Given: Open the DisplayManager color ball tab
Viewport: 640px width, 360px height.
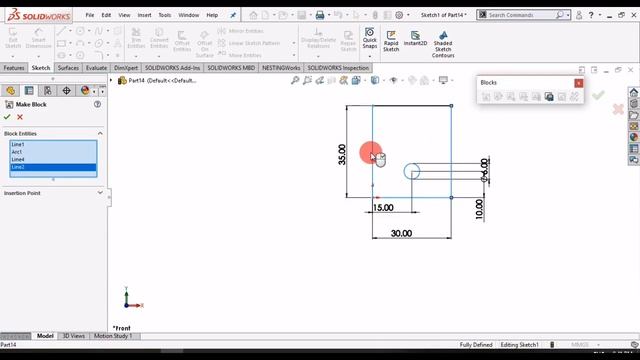Looking at the screenshot, I should [85, 91].
